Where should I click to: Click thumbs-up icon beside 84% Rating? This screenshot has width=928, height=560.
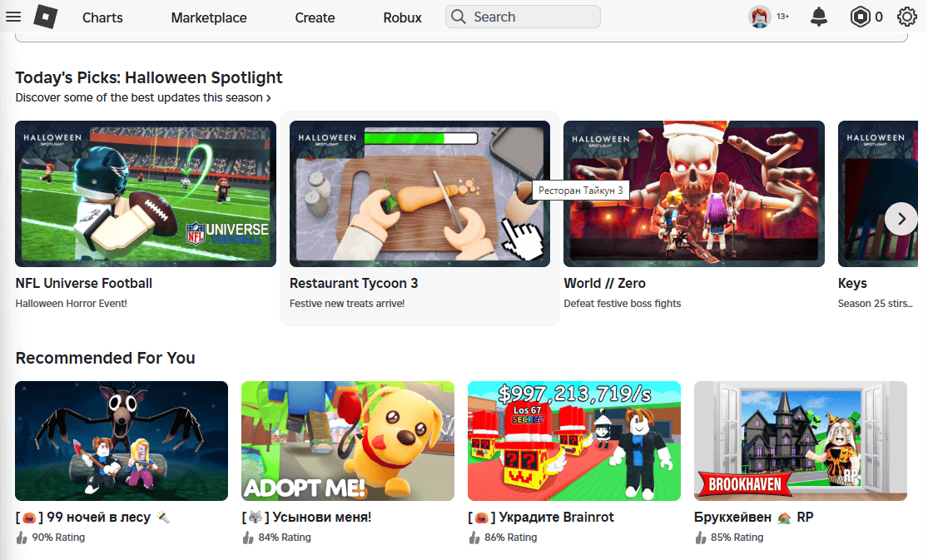(248, 538)
